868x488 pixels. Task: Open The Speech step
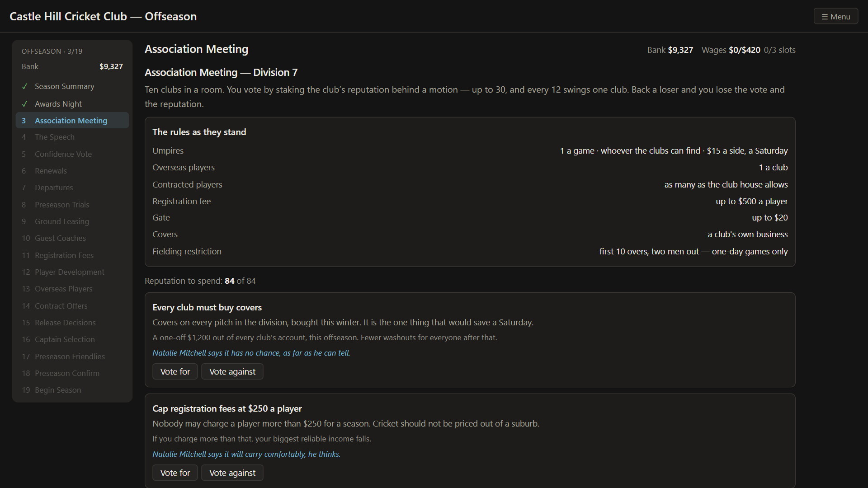72,137
